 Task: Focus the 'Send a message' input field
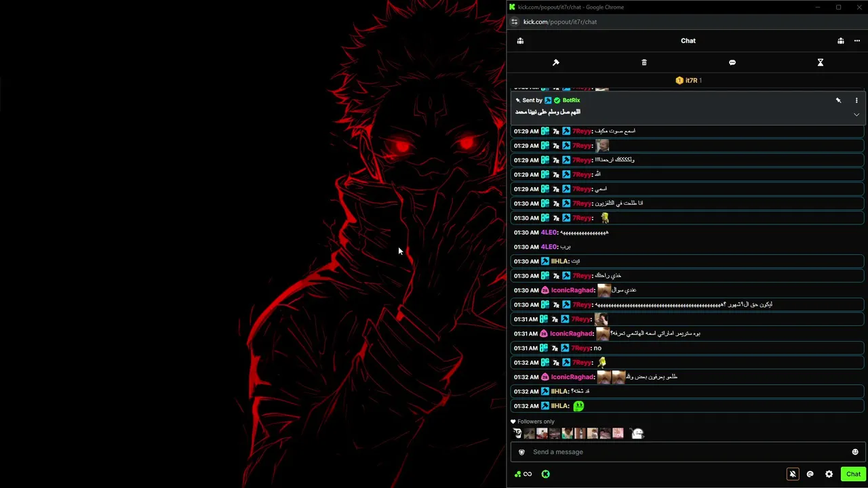point(688,452)
